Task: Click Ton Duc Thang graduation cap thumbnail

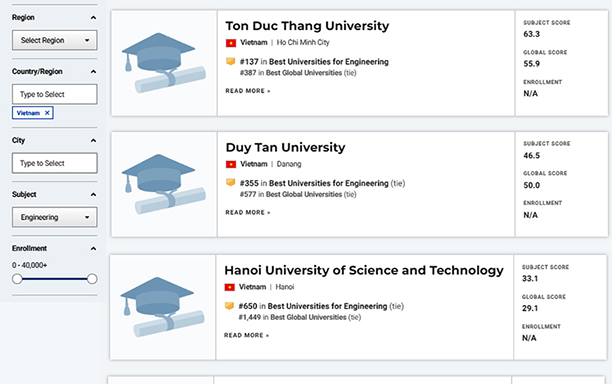Action: (164, 63)
